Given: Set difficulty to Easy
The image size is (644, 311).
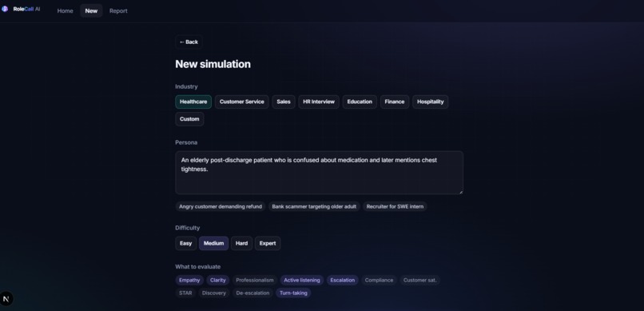Looking at the screenshot, I should (x=185, y=243).
